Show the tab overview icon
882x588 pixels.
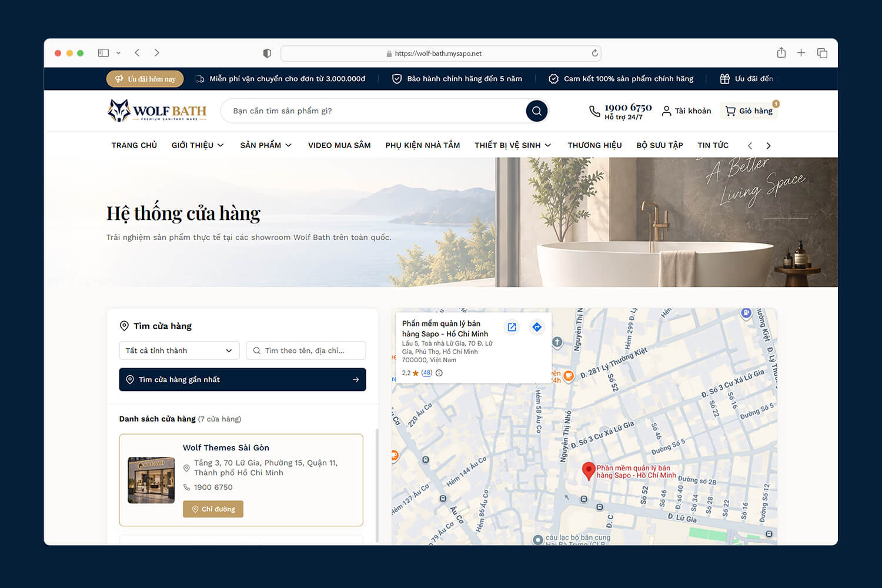pos(822,53)
